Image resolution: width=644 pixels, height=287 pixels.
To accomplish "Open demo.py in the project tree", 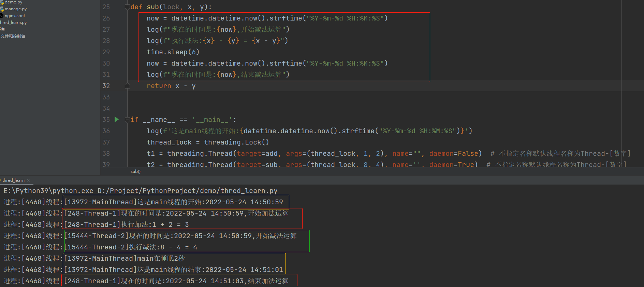I will tap(13, 2).
